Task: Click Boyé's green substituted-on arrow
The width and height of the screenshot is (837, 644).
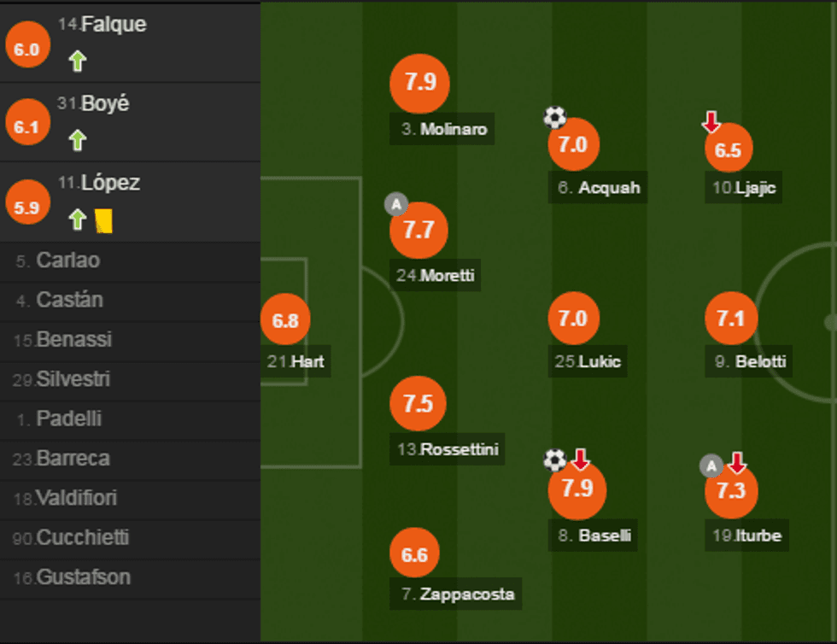Action: tap(78, 140)
